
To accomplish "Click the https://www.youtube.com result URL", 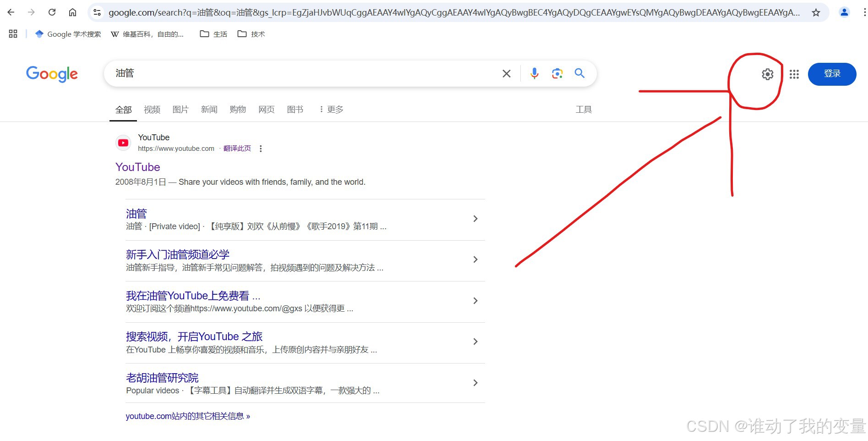I will tap(176, 149).
